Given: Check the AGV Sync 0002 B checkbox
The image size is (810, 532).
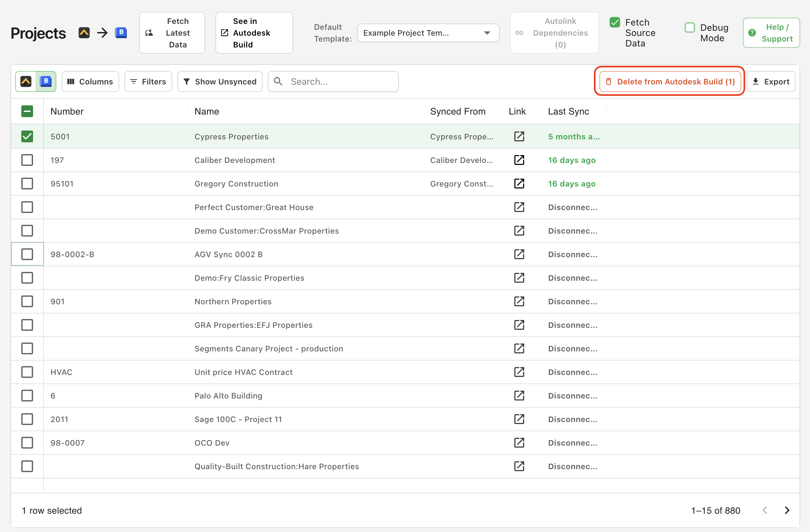Looking at the screenshot, I should [27, 254].
